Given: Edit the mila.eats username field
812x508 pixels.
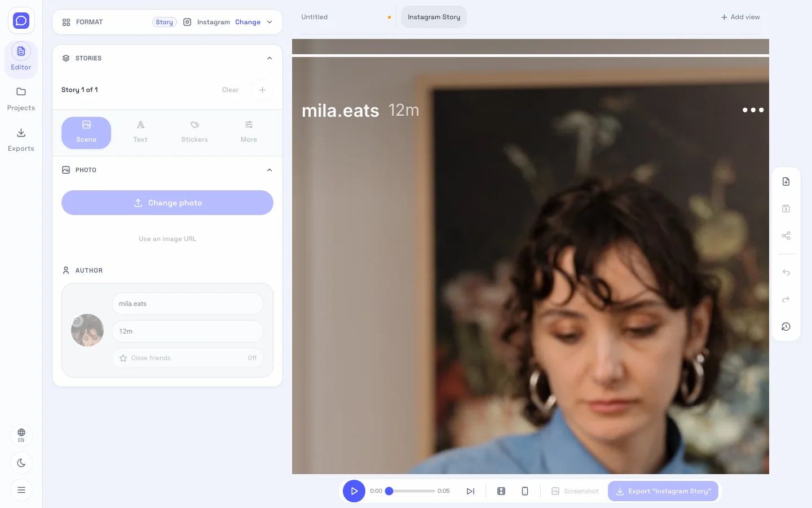Looking at the screenshot, I should (188, 304).
